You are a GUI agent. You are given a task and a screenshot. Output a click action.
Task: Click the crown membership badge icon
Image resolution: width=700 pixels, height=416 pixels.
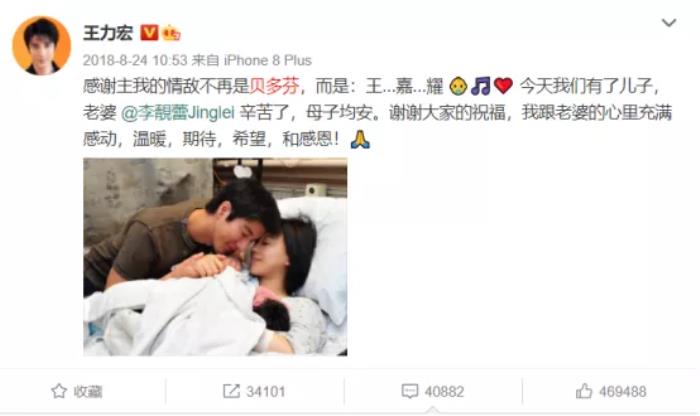click(x=171, y=33)
